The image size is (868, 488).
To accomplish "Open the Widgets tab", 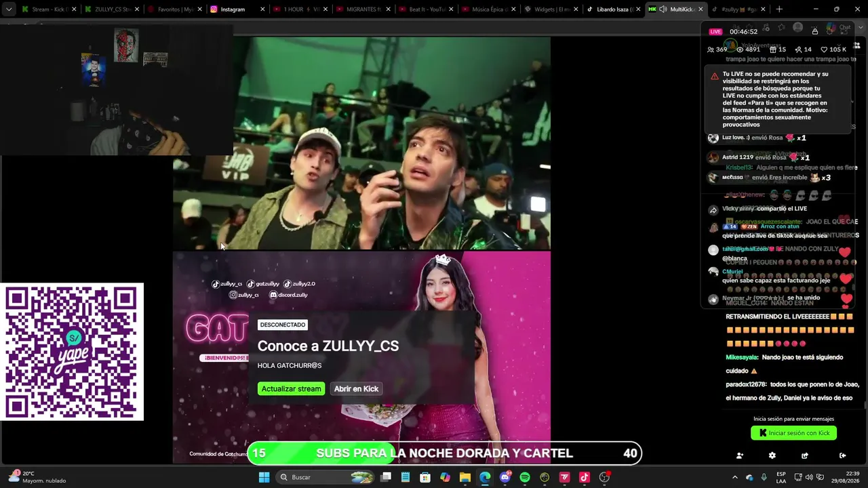I will pos(552,9).
